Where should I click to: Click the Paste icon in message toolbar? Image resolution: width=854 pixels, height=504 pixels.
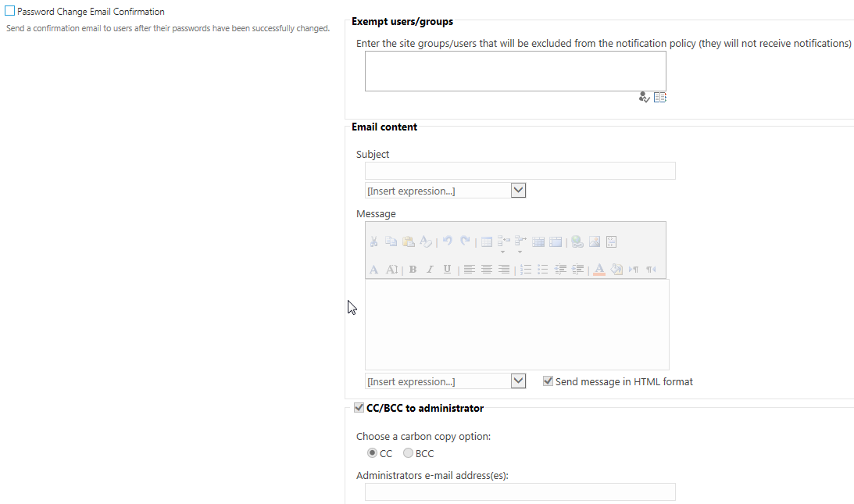[x=408, y=242]
